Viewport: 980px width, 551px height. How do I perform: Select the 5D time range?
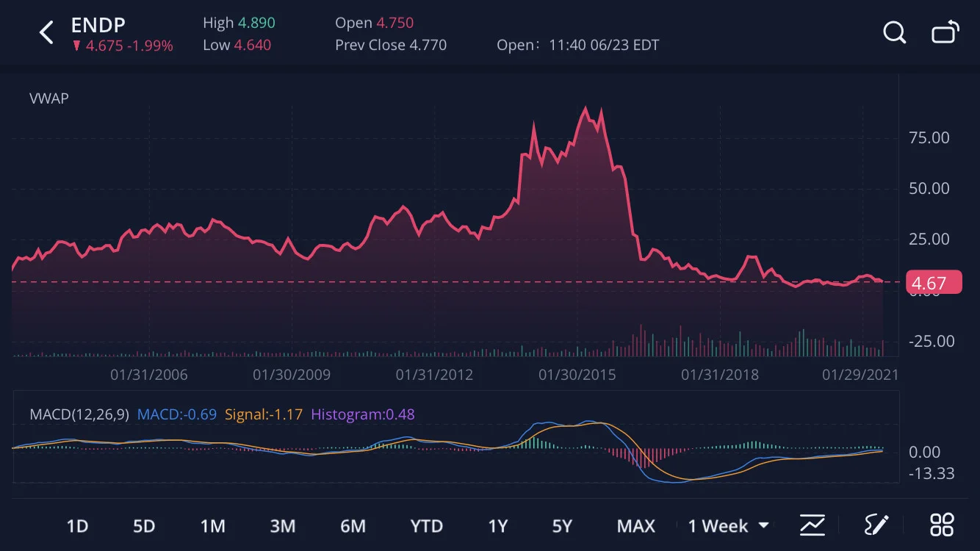coord(144,526)
